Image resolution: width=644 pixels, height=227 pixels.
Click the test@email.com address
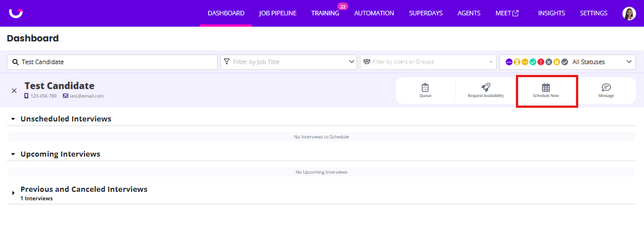click(87, 96)
